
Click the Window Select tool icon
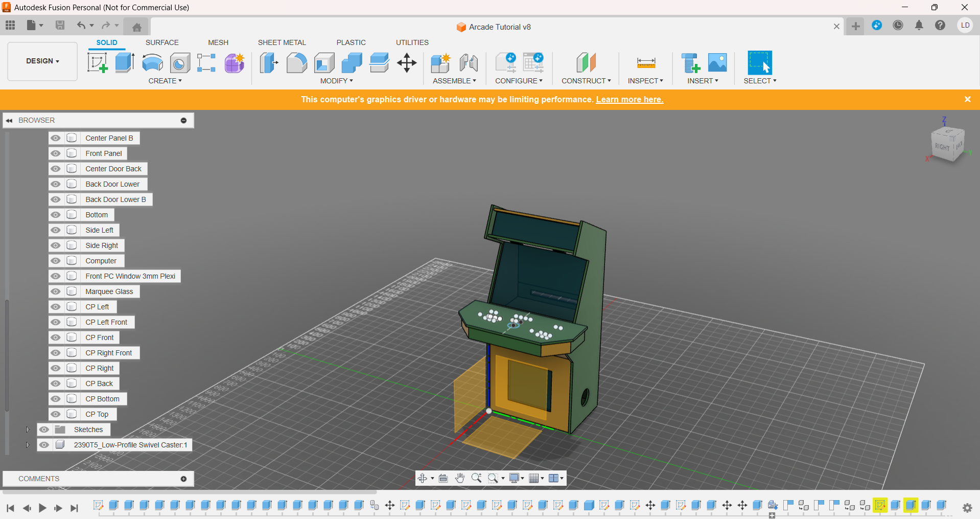click(x=760, y=63)
